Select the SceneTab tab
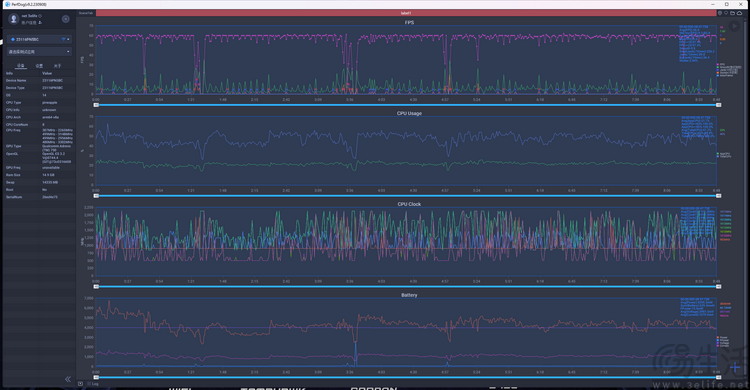 point(86,13)
